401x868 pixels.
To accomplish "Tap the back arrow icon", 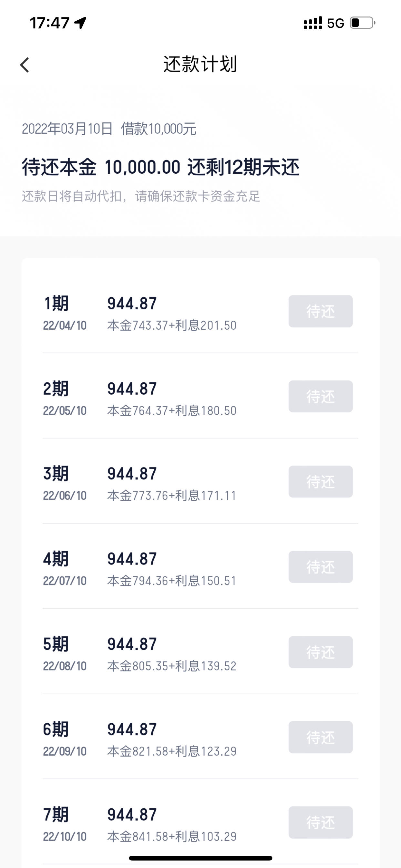I will (25, 65).
